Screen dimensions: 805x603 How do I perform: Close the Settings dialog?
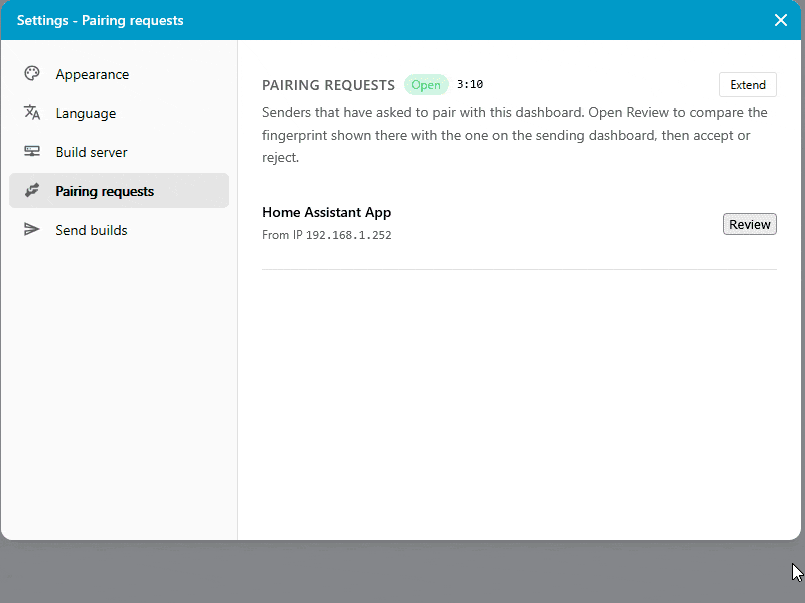781,20
